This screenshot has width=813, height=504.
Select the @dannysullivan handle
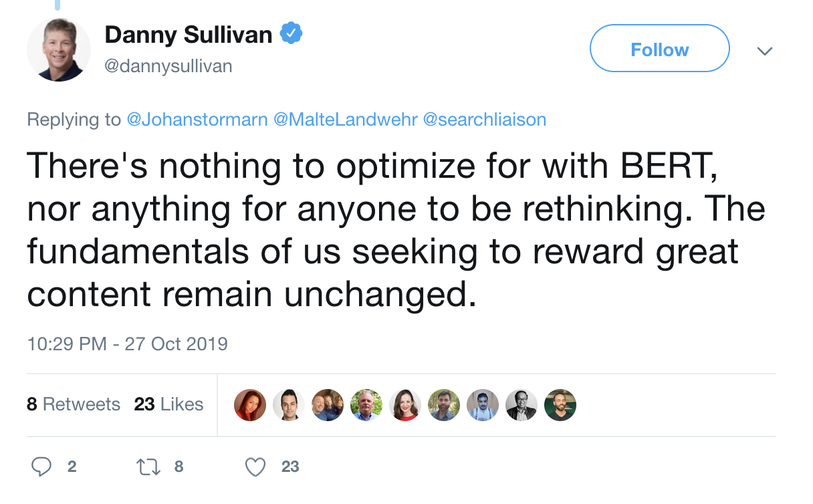(168, 66)
